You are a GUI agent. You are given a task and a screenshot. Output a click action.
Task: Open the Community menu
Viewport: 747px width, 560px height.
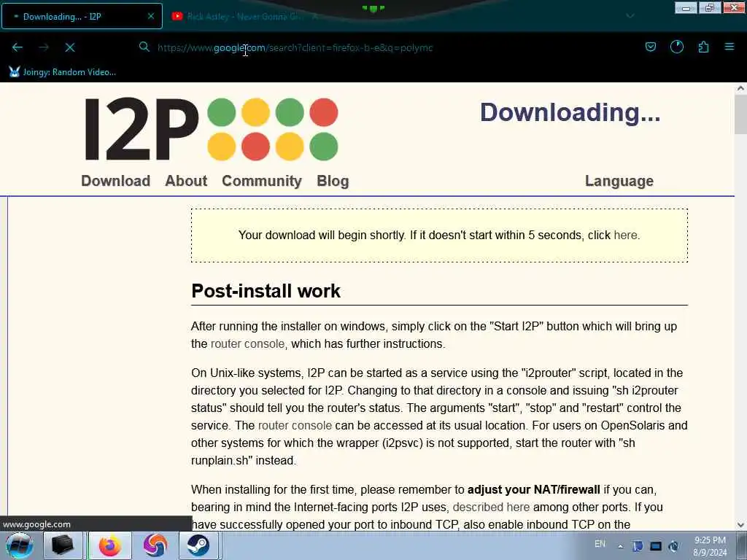[x=262, y=181]
